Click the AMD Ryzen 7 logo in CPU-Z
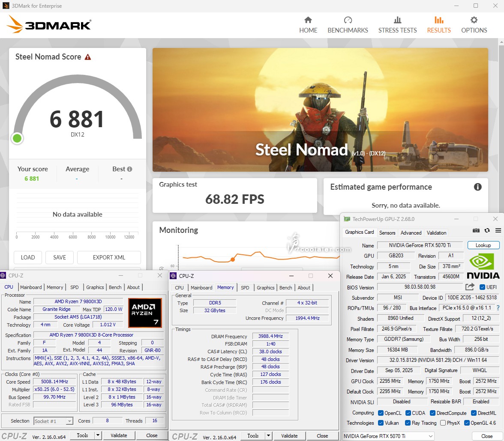Viewport: 504px width, 441px height. [145, 313]
